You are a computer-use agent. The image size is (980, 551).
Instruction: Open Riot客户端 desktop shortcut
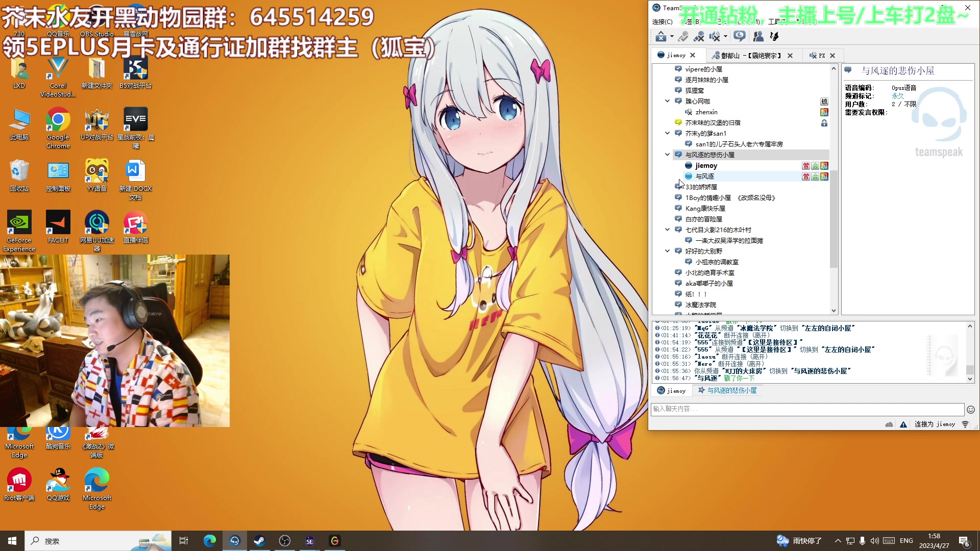point(19,484)
